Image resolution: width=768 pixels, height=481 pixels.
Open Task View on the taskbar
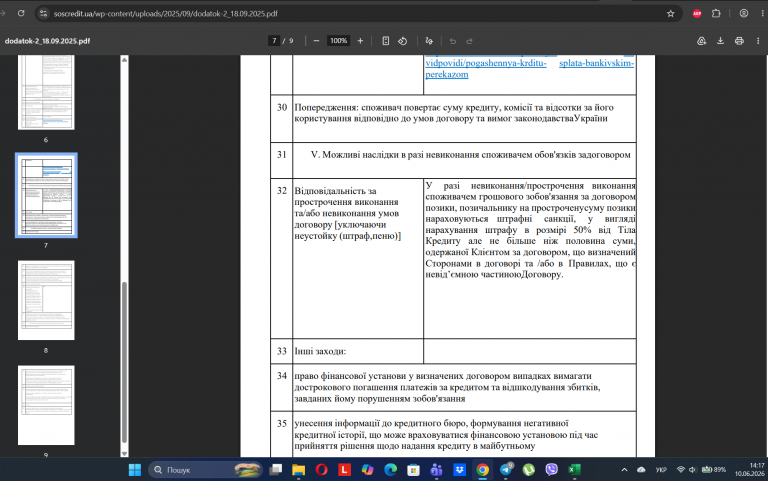point(276,470)
